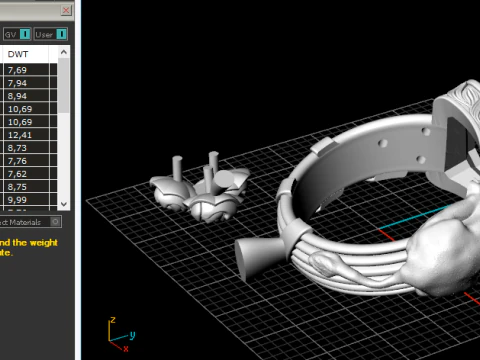Select the 7,62 DWT cell
Viewport: 480px width, 360px height.
coord(26,174)
